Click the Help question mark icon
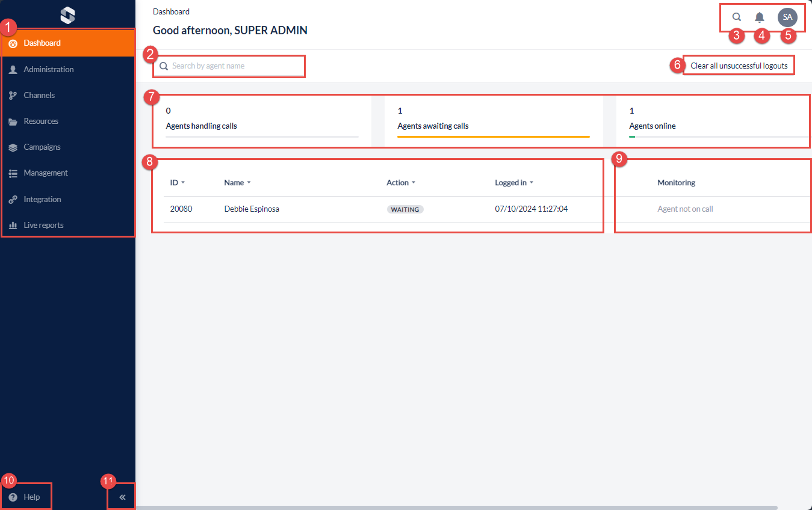The image size is (812, 510). point(13,497)
